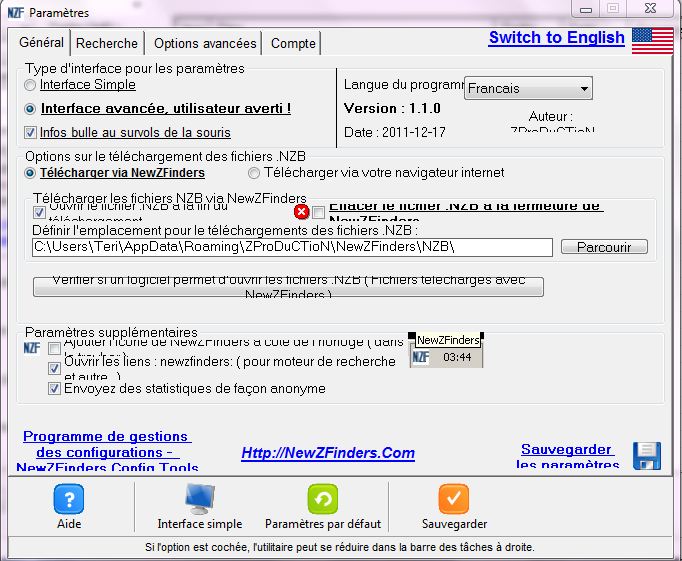Open the Général tab
Image resolution: width=682 pixels, height=561 pixels.
point(41,42)
